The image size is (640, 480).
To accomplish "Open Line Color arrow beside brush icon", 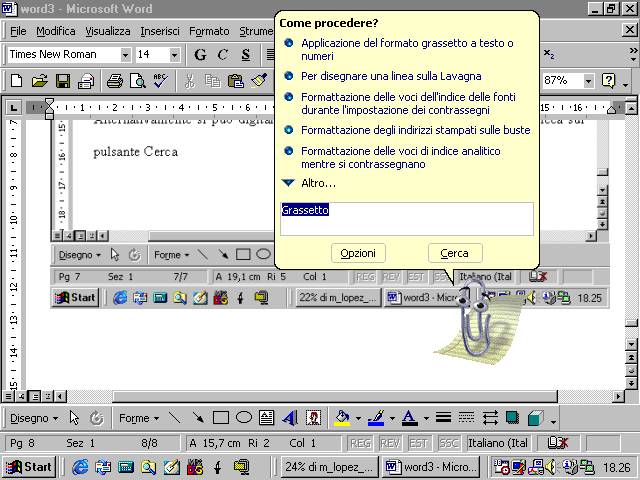I will tap(392, 418).
